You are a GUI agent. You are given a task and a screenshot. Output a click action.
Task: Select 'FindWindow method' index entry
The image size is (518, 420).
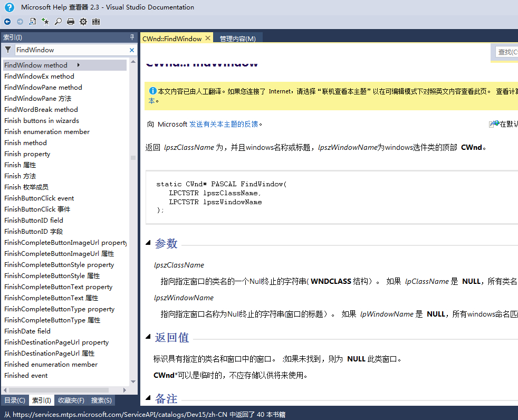click(65, 65)
